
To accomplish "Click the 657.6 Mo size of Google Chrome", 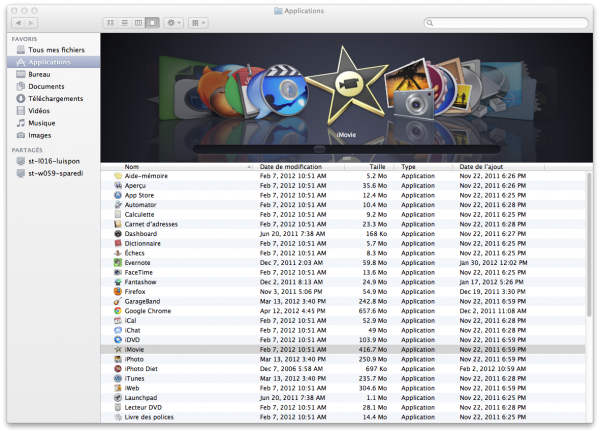I will [373, 311].
